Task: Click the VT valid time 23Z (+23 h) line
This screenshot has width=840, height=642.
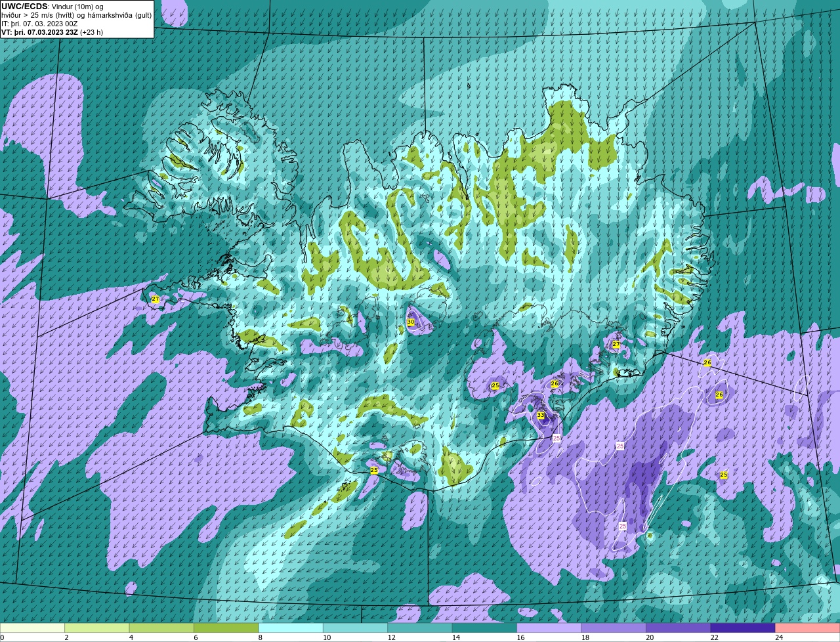Action: click(52, 32)
